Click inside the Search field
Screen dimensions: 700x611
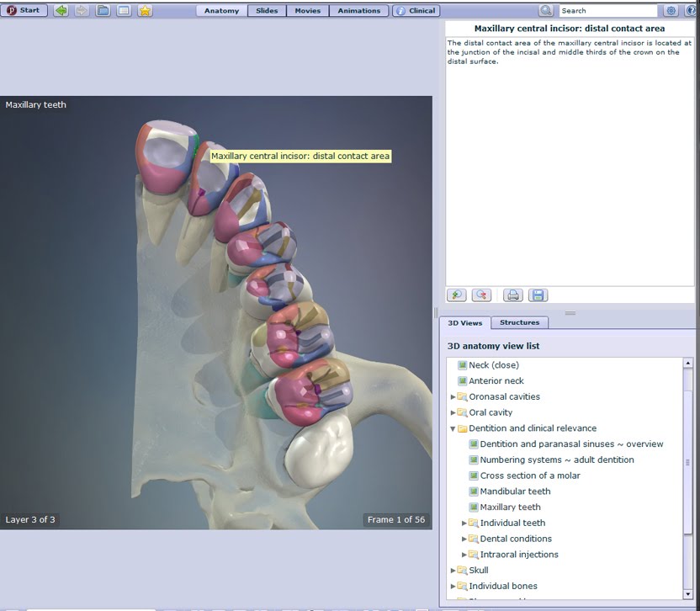pyautogui.click(x=606, y=10)
